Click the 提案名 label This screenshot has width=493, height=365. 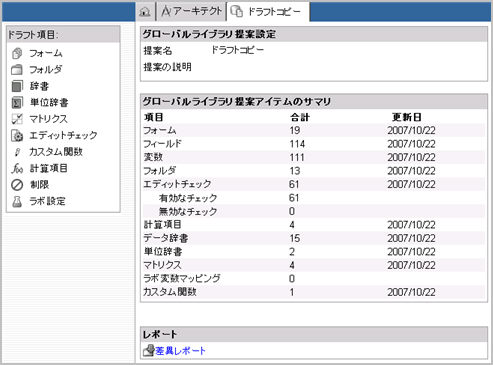(158, 51)
